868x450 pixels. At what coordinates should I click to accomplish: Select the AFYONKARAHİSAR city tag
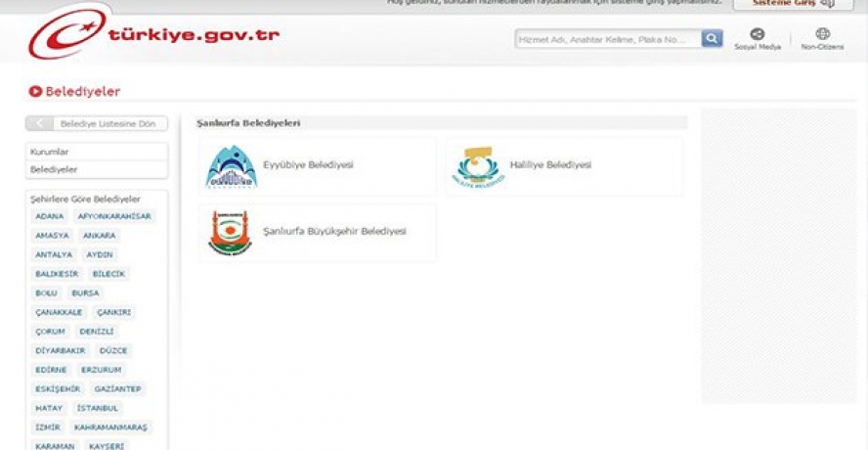tap(114, 216)
